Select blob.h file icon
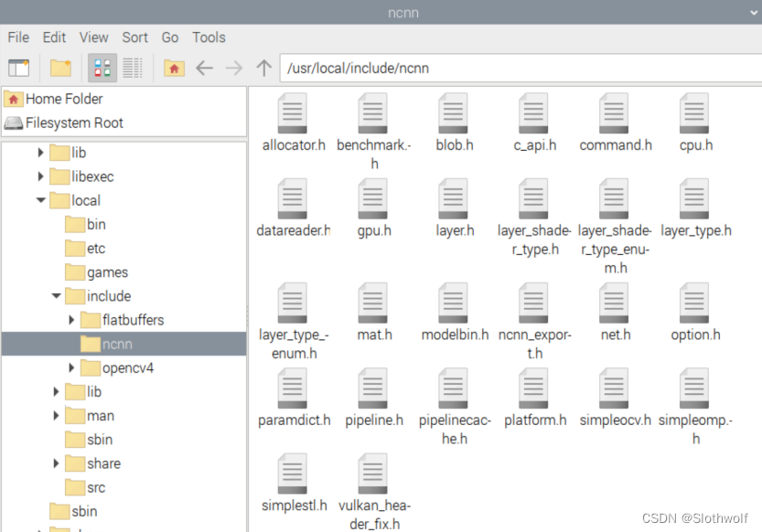 click(453, 113)
